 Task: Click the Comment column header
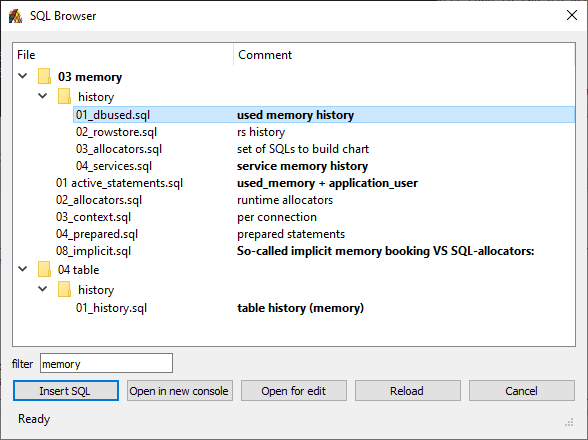404,55
